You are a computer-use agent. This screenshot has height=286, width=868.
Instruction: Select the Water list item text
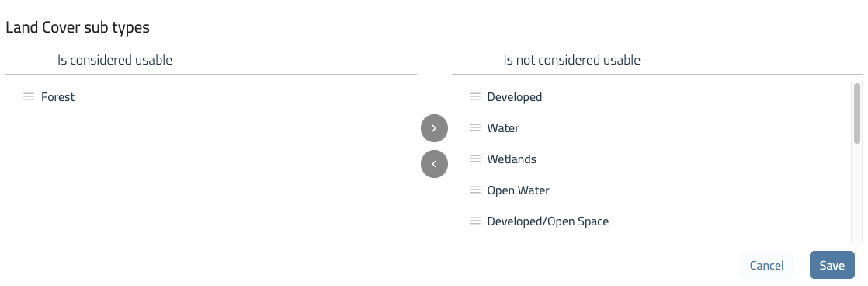tap(503, 128)
